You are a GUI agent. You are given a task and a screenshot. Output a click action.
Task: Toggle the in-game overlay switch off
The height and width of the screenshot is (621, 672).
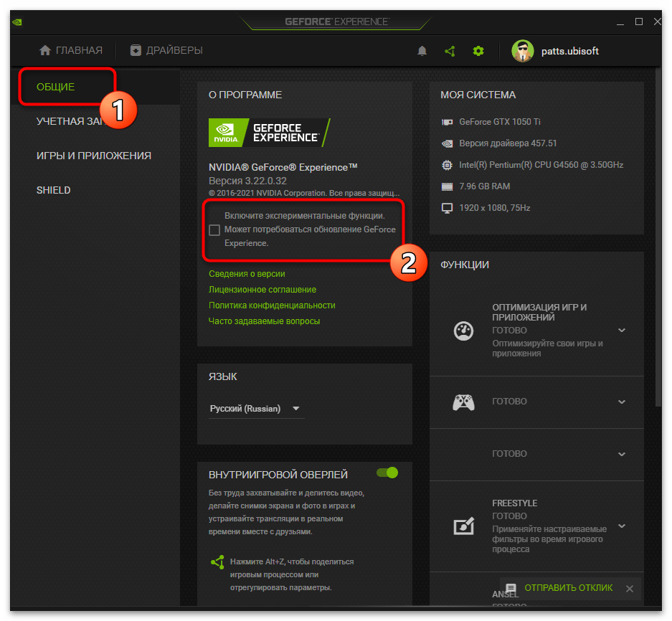(387, 473)
